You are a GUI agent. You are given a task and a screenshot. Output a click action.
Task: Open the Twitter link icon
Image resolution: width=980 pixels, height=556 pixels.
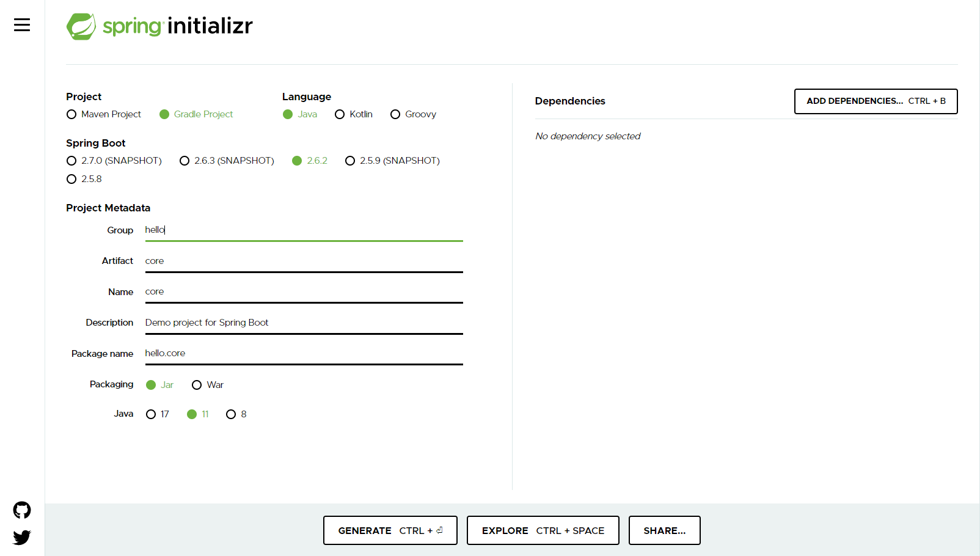(22, 538)
